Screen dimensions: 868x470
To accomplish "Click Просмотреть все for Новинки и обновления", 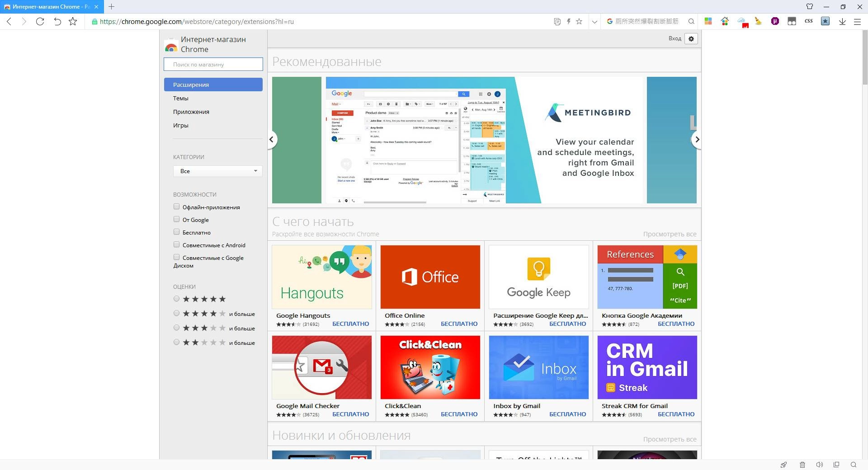I will (x=670, y=439).
